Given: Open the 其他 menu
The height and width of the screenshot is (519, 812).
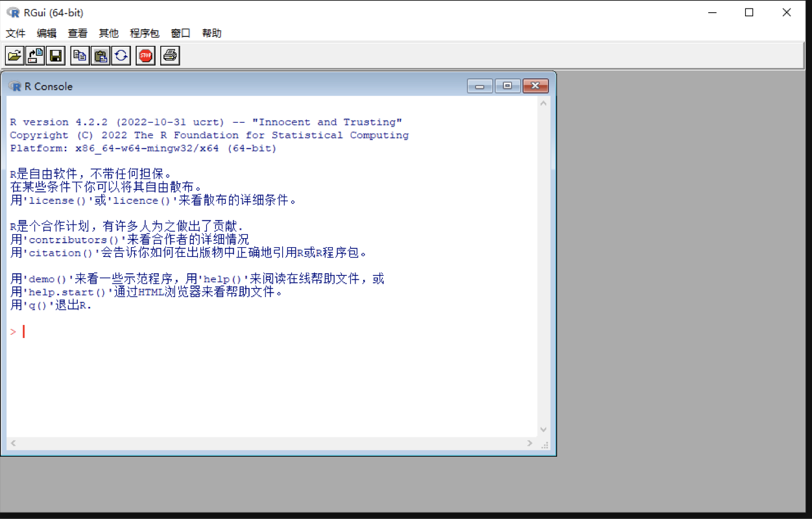Looking at the screenshot, I should click(x=109, y=33).
